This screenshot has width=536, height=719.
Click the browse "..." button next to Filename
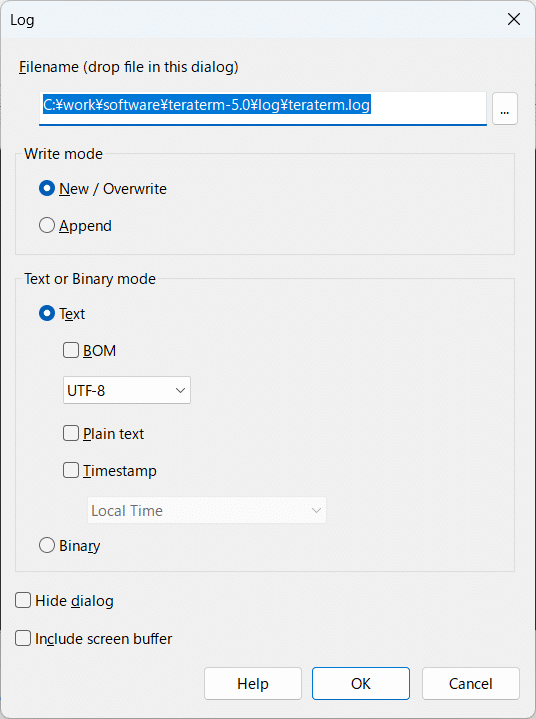click(x=505, y=109)
